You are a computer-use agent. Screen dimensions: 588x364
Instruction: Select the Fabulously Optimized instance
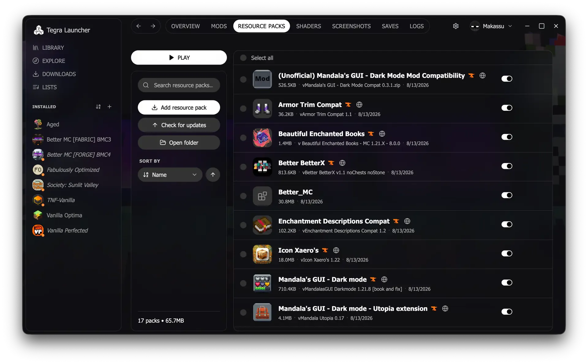pyautogui.click(x=66, y=170)
